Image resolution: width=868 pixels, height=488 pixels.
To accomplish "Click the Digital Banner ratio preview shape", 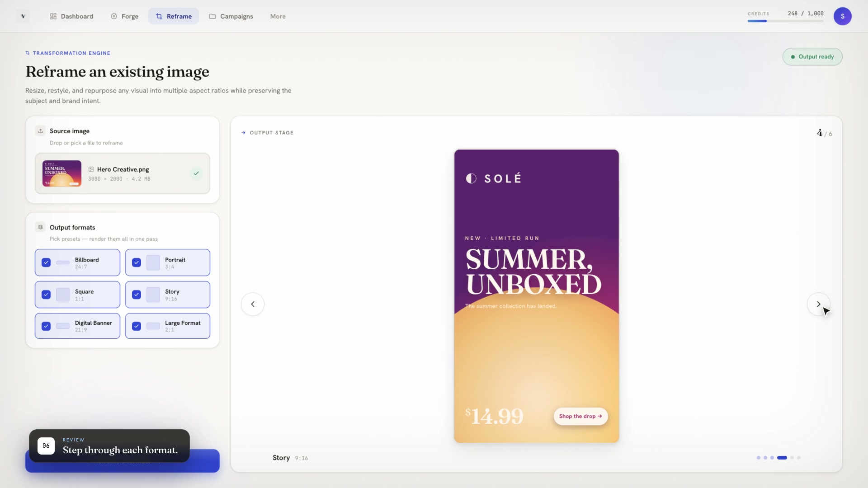I will pyautogui.click(x=63, y=326).
